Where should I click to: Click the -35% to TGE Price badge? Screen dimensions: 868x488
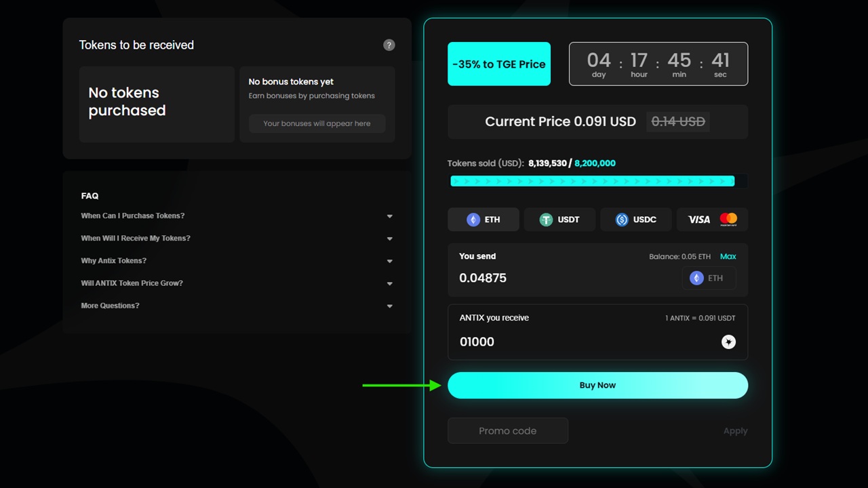coord(499,64)
